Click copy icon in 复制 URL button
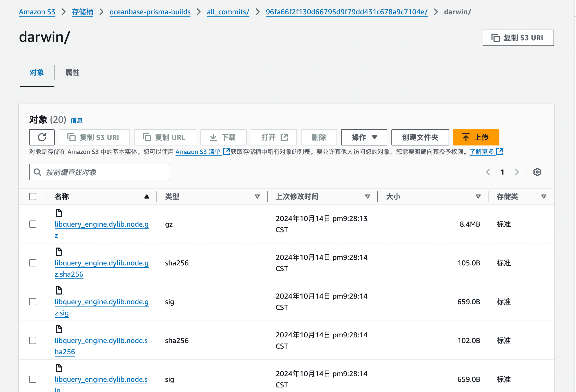 click(147, 137)
